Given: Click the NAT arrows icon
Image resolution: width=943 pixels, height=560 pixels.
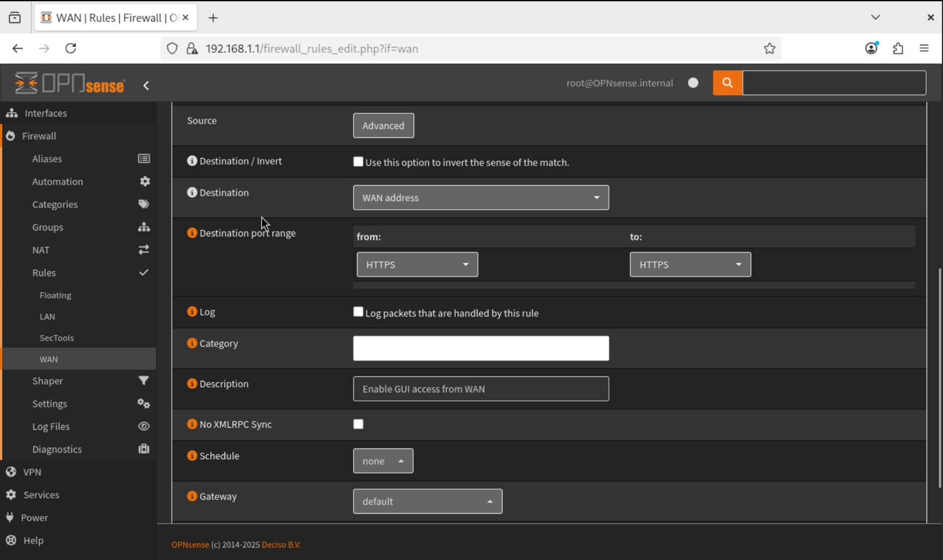Looking at the screenshot, I should click(x=144, y=249).
